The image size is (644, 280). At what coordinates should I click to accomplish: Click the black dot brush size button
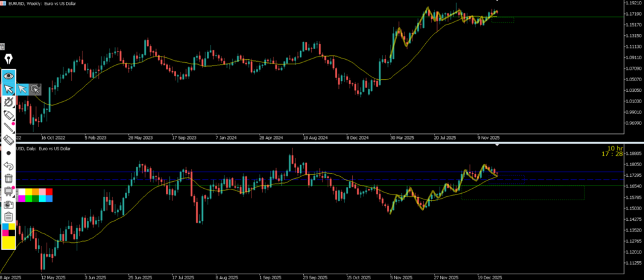(x=8, y=153)
